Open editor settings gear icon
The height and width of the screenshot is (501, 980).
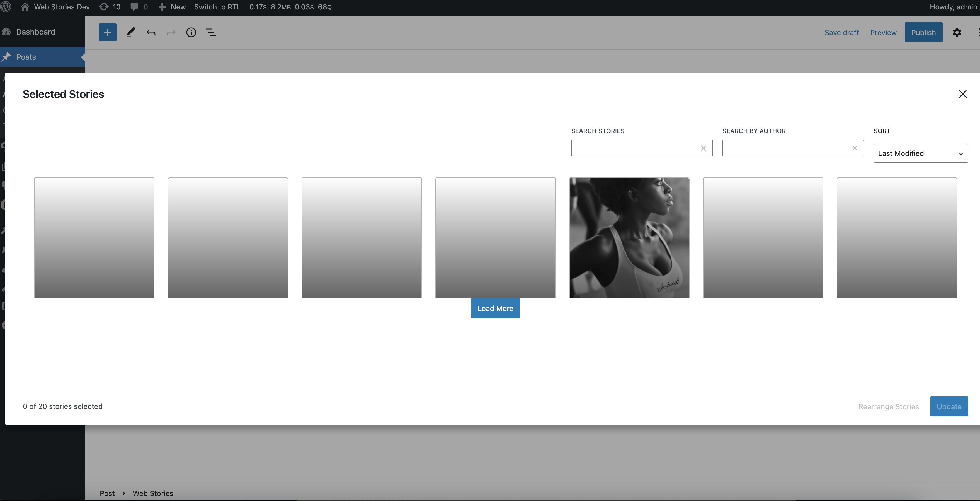click(957, 32)
